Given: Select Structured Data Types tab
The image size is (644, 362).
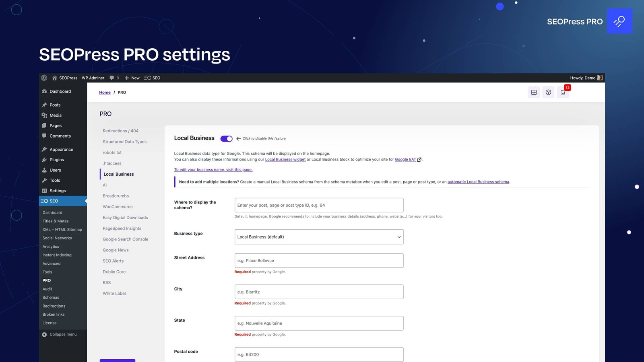Looking at the screenshot, I should point(124,142).
